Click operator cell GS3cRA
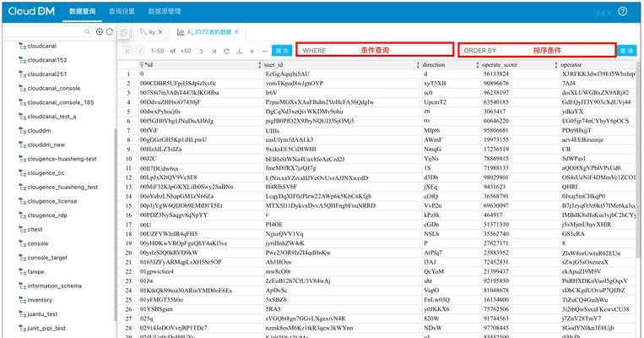Viewport: 644px width, 338px height. (x=573, y=234)
